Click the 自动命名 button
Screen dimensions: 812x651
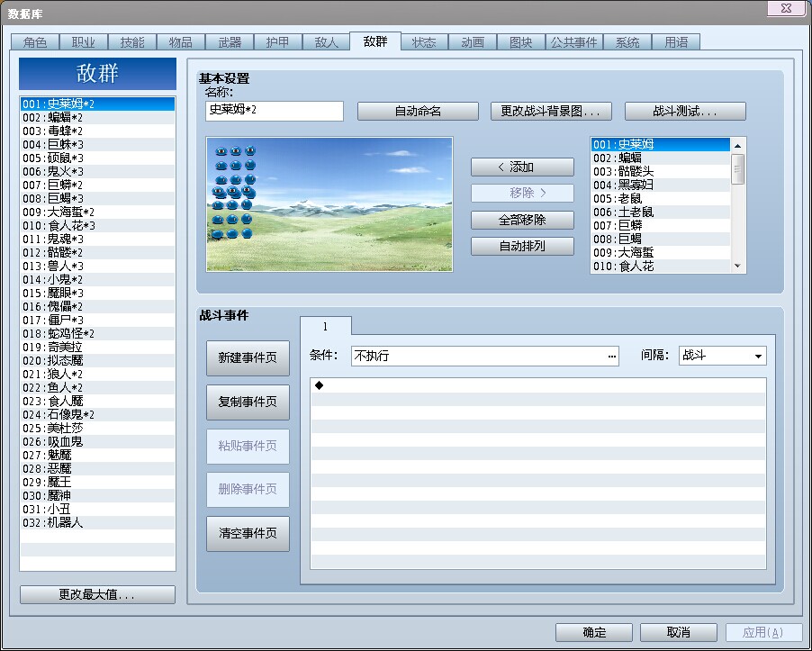pos(418,111)
